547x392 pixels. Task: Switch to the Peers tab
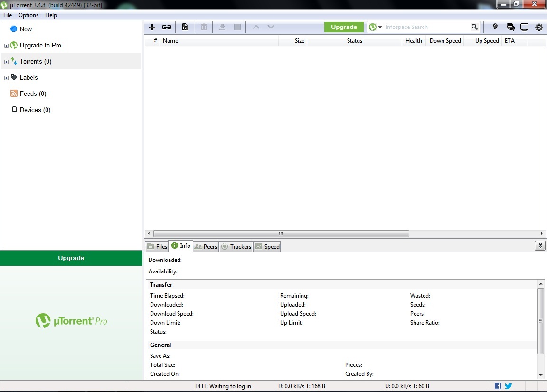206,246
